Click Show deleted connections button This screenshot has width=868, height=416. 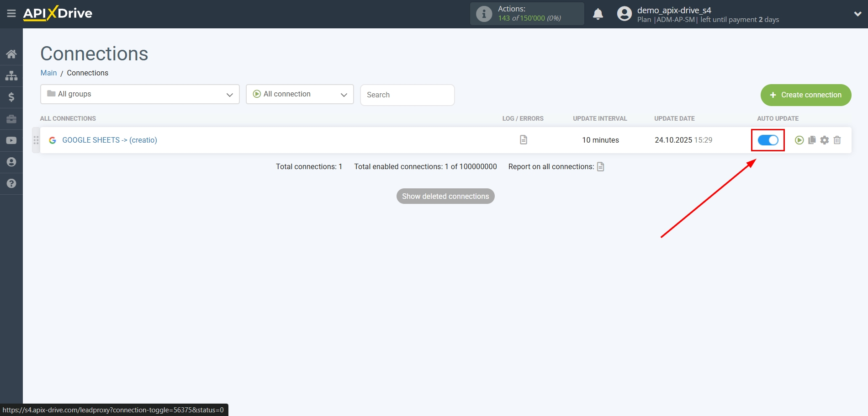pos(445,196)
